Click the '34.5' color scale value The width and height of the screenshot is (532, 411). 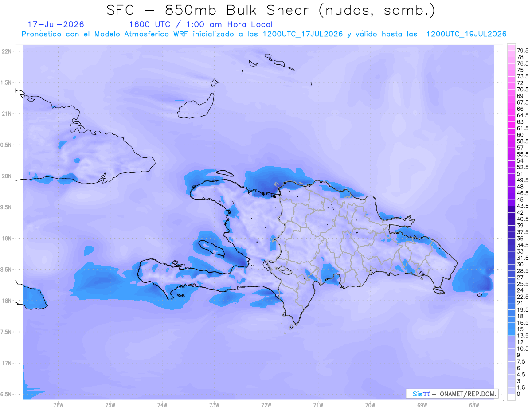click(x=523, y=245)
